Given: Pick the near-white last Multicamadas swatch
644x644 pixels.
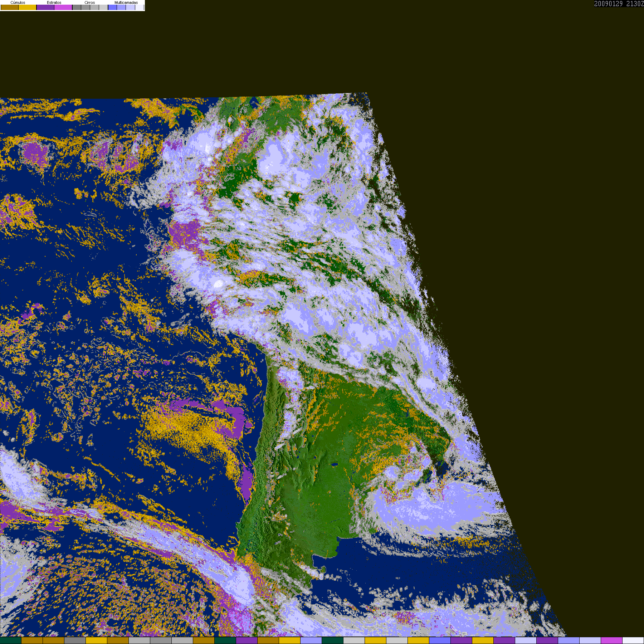Looking at the screenshot, I should 140,7.
